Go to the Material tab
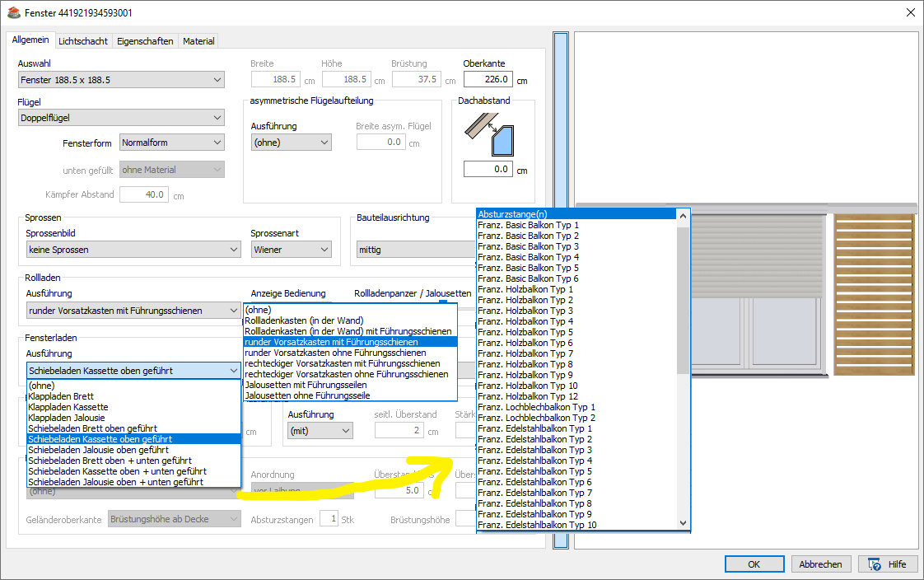The image size is (924, 580). tap(198, 41)
